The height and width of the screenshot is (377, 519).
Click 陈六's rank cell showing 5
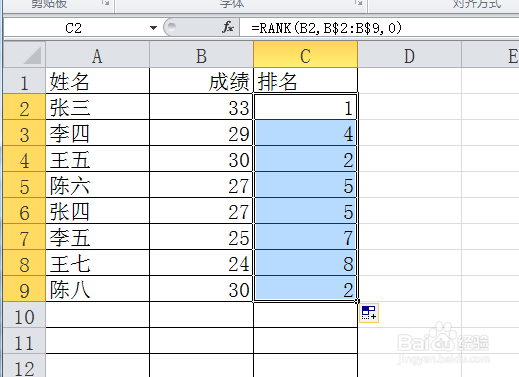(305, 185)
